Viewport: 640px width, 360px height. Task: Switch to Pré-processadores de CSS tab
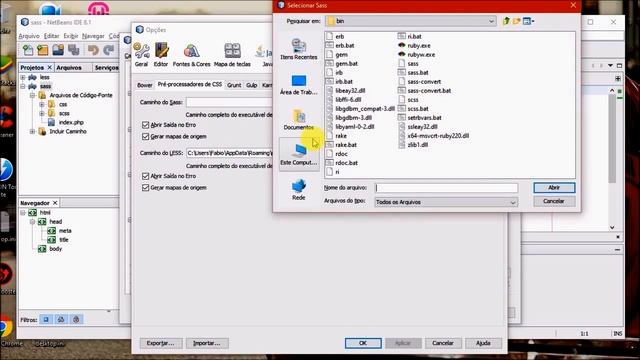pos(190,84)
